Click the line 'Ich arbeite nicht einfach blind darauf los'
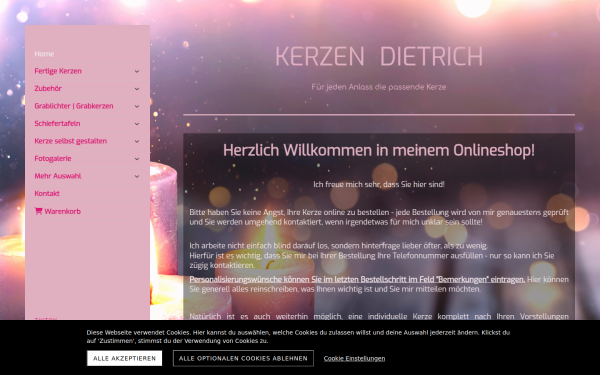 tap(339, 246)
